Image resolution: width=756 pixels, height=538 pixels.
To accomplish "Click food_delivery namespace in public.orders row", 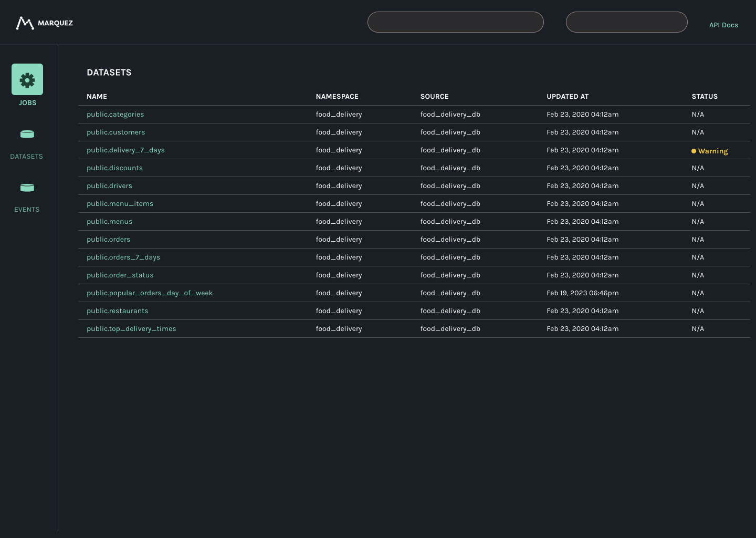I will tap(339, 240).
